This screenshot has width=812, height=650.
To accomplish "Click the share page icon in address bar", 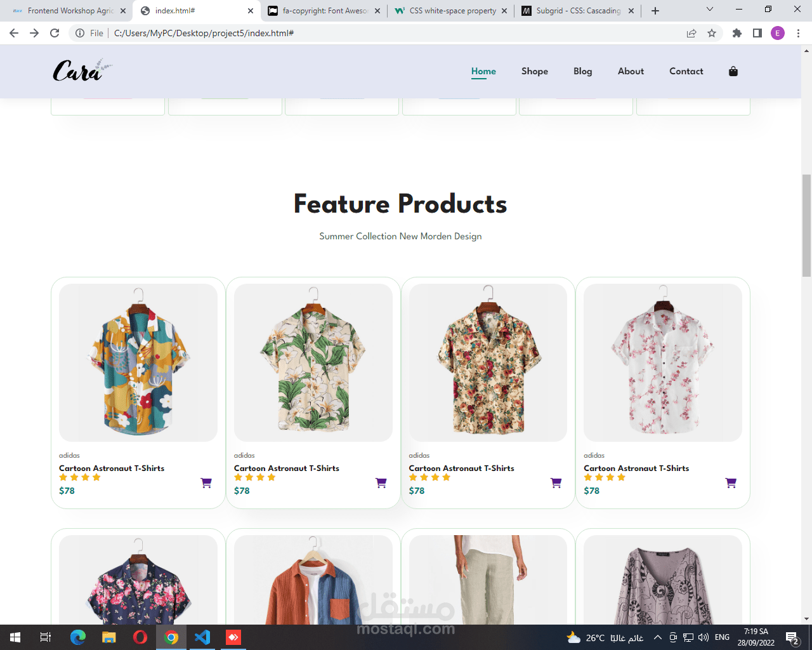I will (x=691, y=33).
